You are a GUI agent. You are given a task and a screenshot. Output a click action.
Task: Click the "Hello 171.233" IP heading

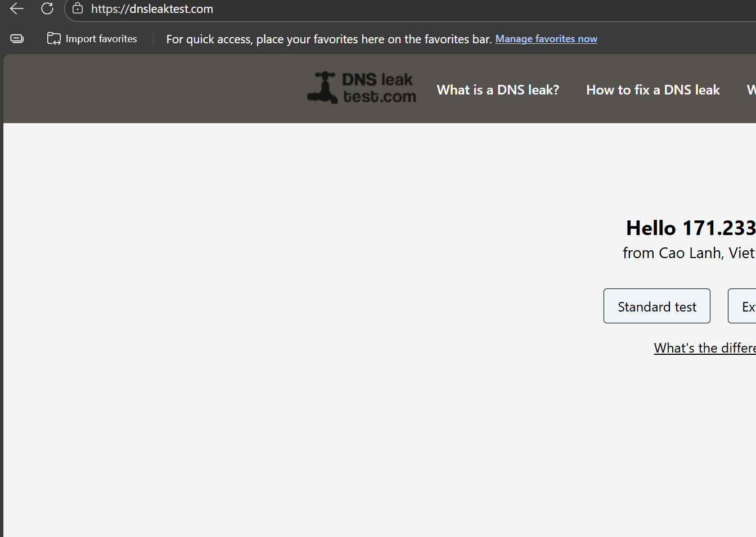(691, 228)
